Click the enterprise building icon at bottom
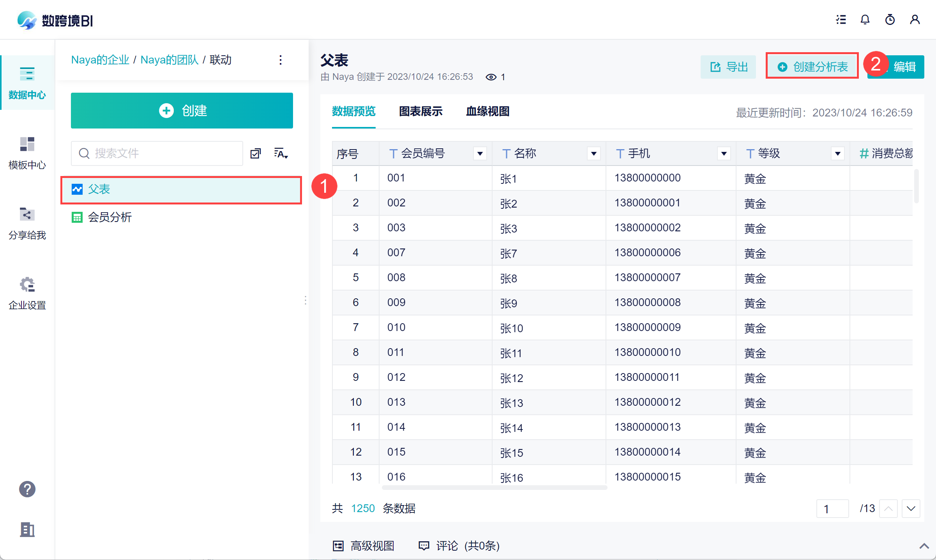 27,530
